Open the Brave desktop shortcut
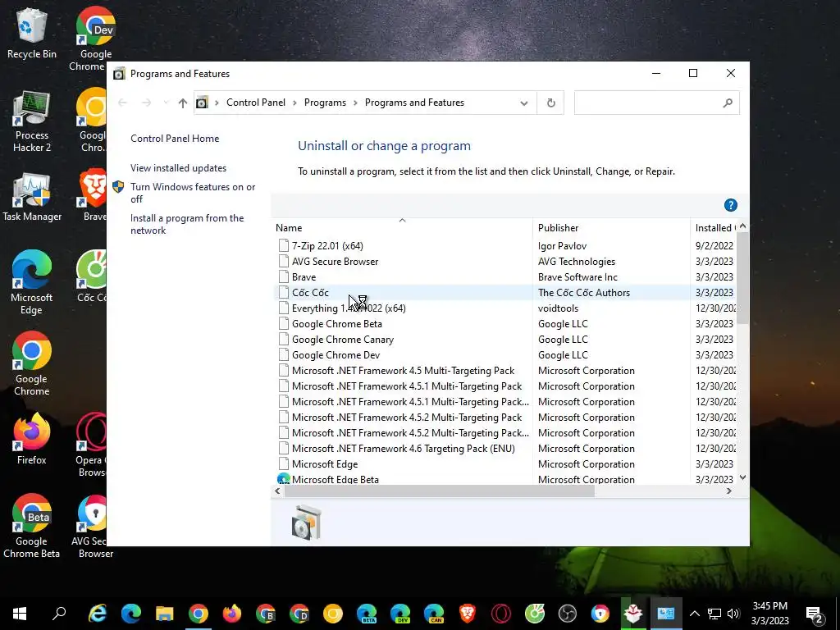The height and width of the screenshot is (630, 840). point(94,195)
